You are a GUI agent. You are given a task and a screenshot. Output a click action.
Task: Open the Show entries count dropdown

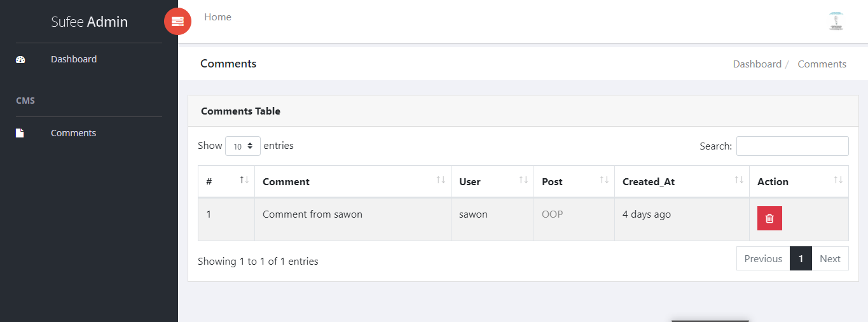tap(242, 146)
